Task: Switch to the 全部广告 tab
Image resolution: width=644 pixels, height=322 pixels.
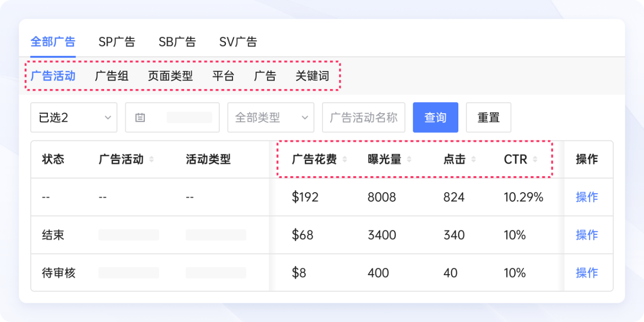Action: coord(53,42)
